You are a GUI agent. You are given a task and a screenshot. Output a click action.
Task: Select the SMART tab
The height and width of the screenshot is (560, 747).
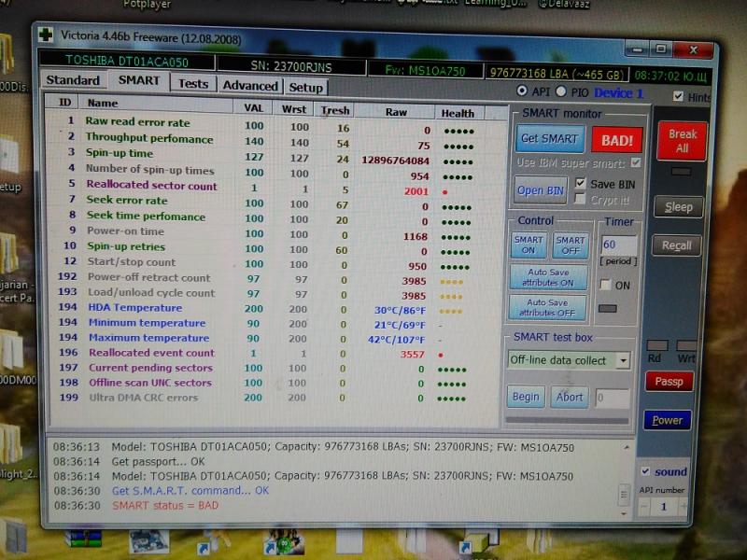click(138, 80)
